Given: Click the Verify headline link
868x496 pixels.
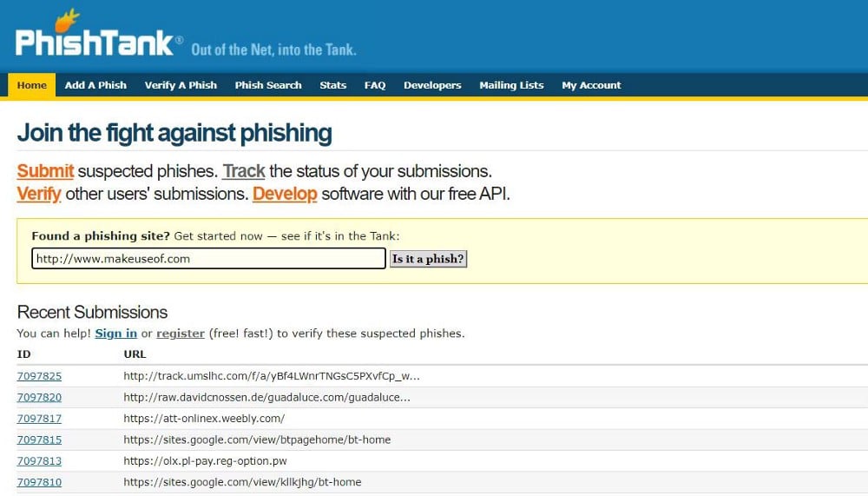Looking at the screenshot, I should [x=39, y=194].
